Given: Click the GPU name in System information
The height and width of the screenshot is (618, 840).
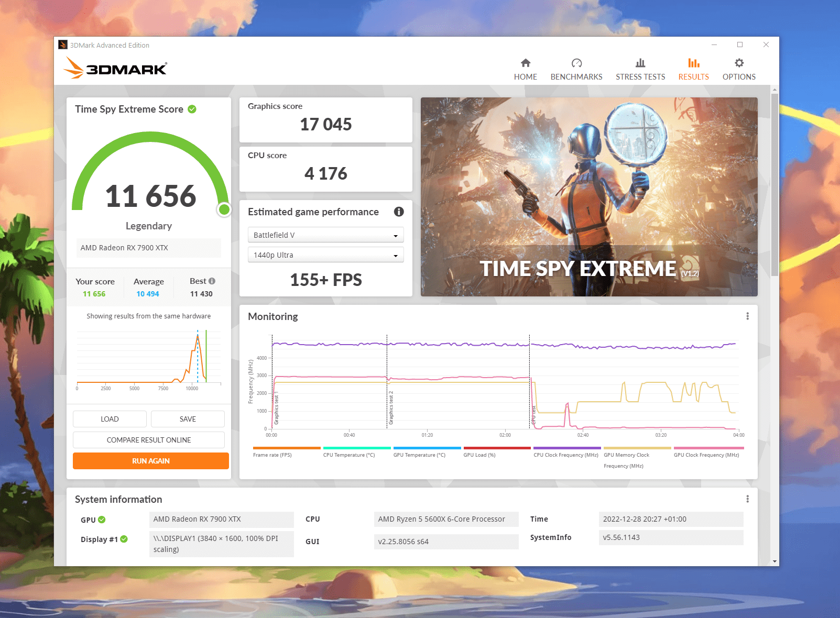Looking at the screenshot, I should click(x=221, y=519).
